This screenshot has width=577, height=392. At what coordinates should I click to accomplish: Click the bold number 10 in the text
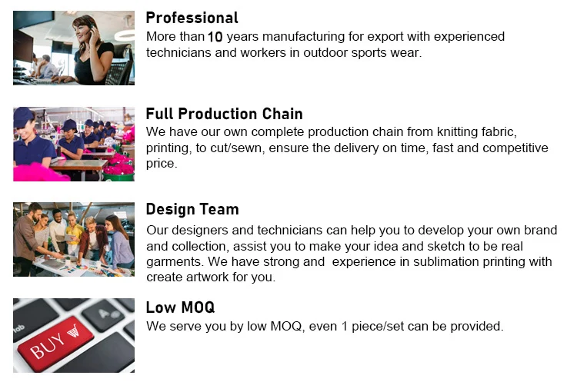coord(215,37)
